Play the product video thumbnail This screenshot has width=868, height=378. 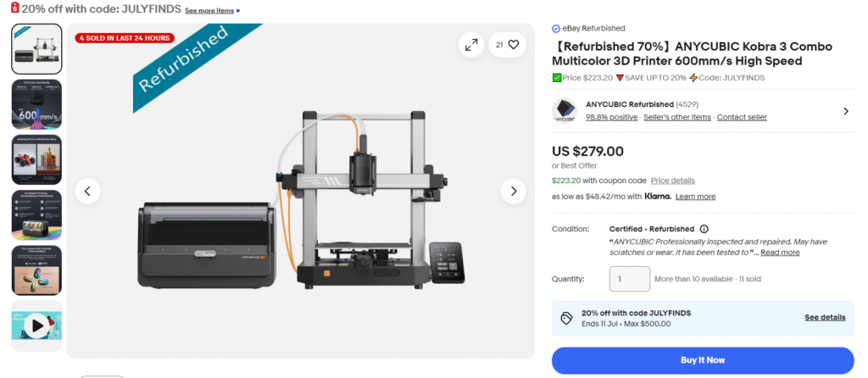[x=37, y=325]
